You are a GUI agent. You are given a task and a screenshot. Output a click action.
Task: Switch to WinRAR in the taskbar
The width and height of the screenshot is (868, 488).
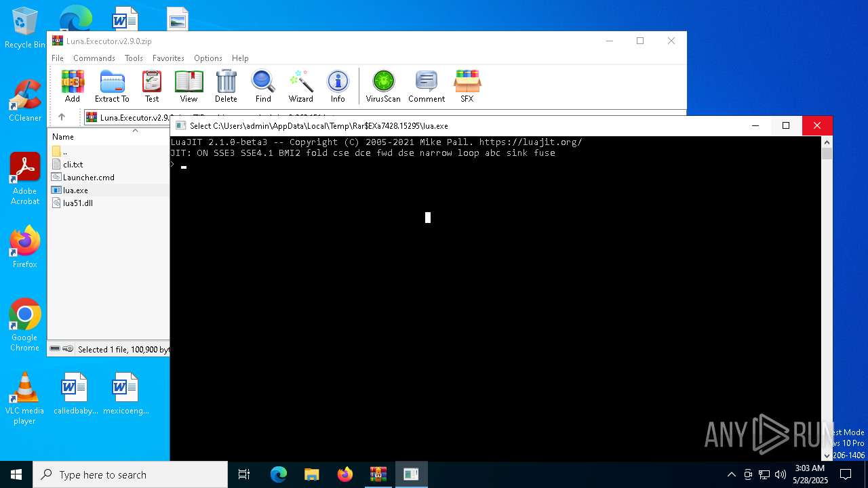click(378, 474)
